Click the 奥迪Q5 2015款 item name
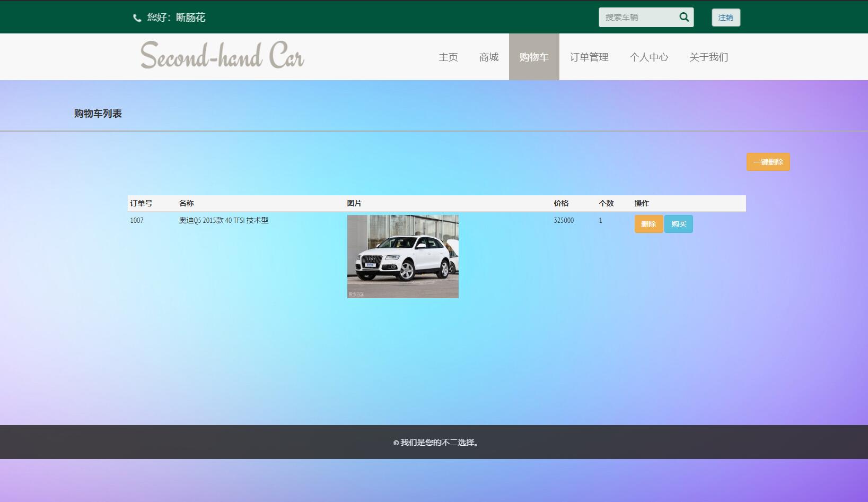This screenshot has width=868, height=502. coord(223,220)
